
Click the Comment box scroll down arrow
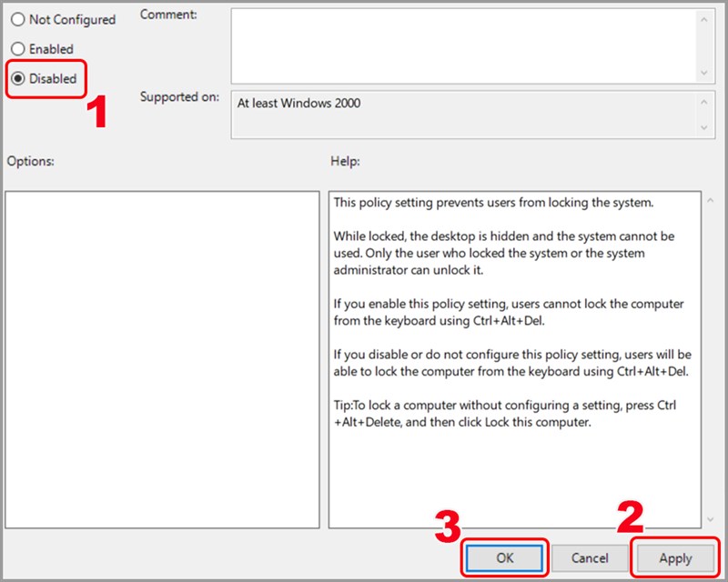[703, 73]
